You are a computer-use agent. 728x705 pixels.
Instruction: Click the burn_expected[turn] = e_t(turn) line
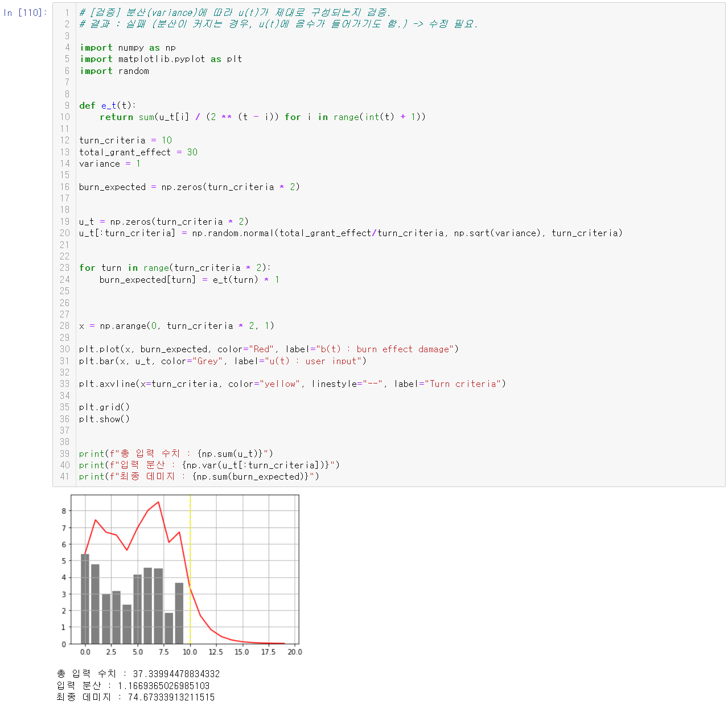tap(189, 279)
